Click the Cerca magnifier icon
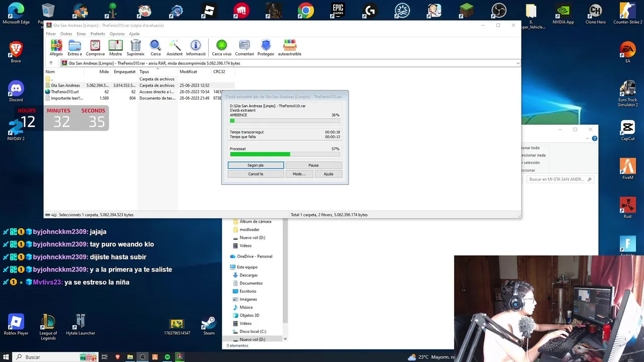644x362 pixels. tap(155, 48)
